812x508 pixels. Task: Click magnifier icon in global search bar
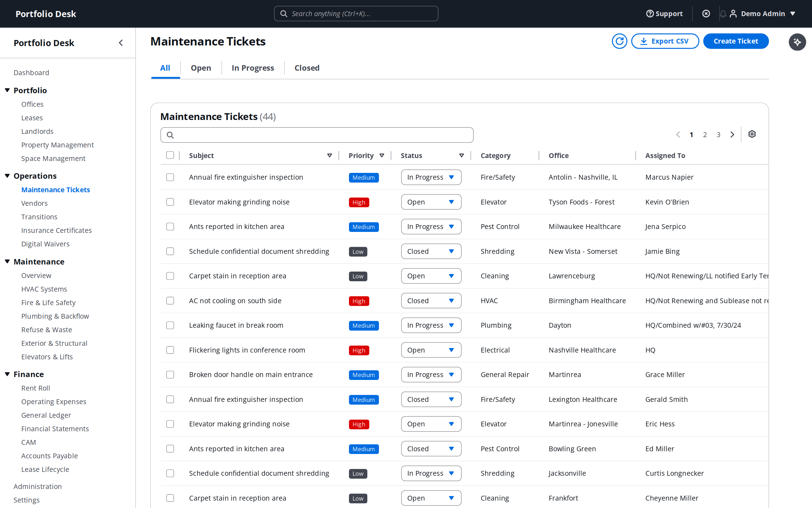coord(284,14)
